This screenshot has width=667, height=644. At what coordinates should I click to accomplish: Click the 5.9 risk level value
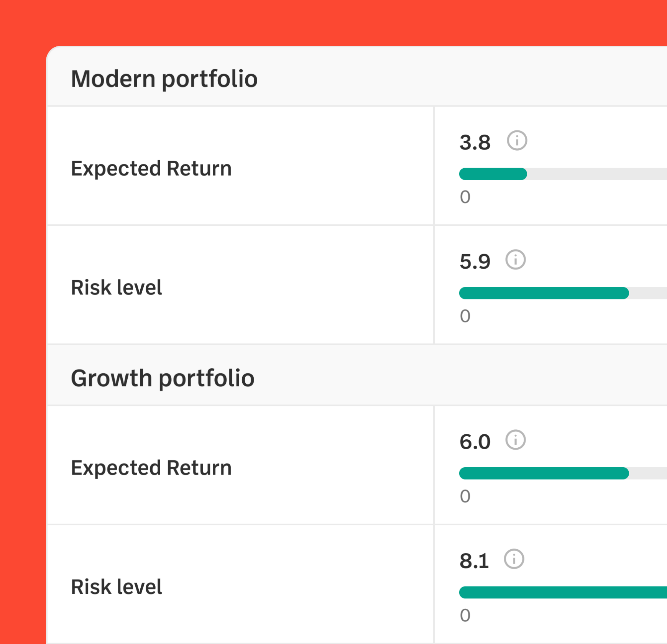click(x=475, y=262)
